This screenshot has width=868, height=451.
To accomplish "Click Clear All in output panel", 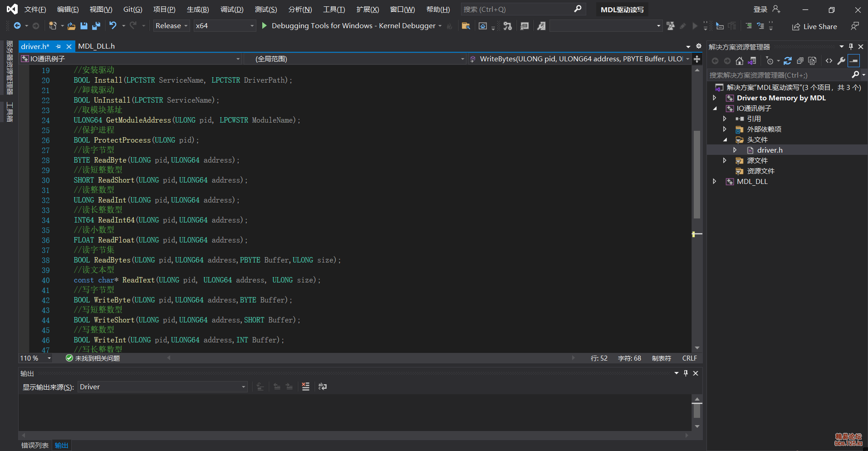I will coord(305,387).
